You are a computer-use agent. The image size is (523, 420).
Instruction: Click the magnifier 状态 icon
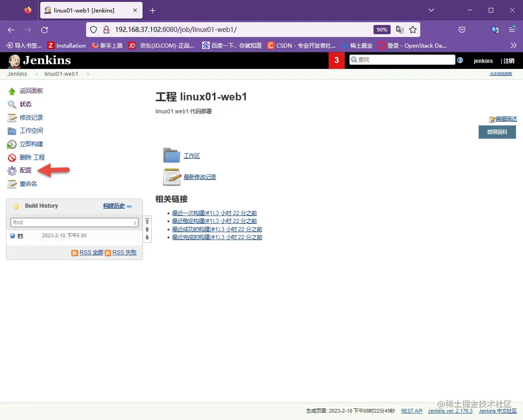[12, 105]
